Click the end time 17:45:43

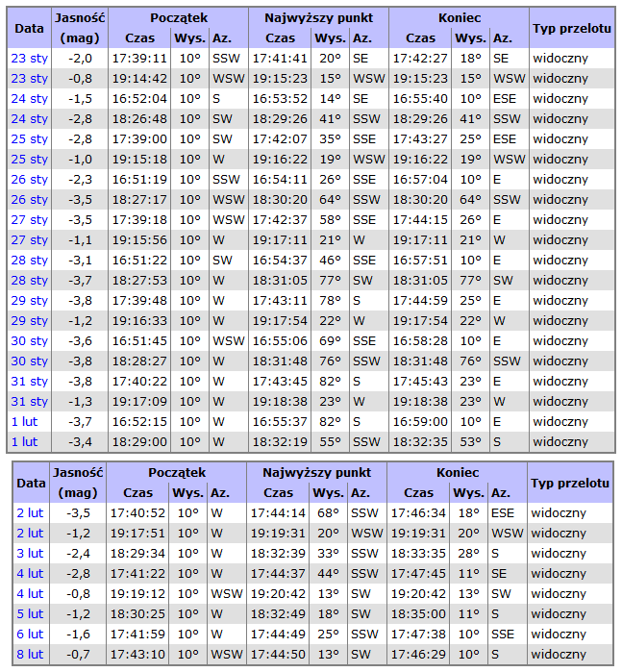[x=420, y=381]
